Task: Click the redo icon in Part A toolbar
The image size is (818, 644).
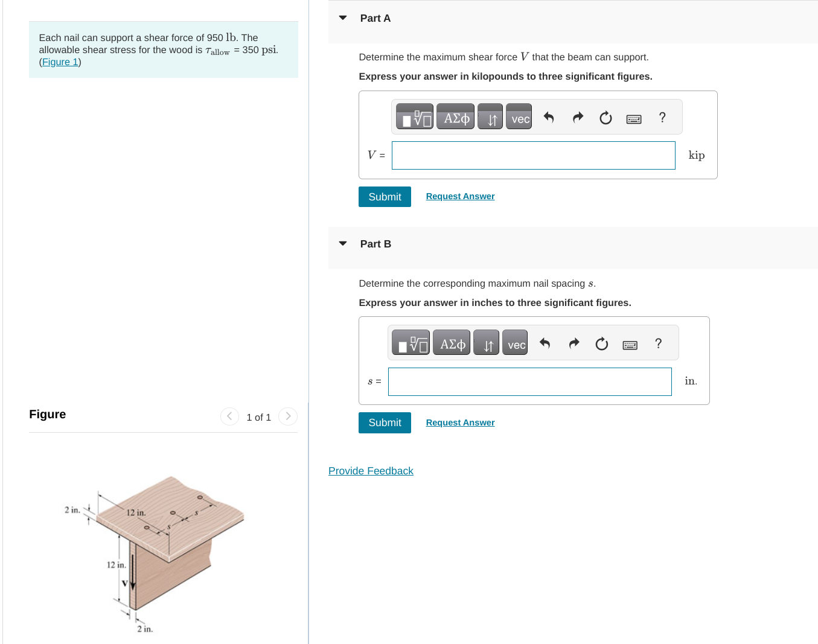Action: tap(577, 117)
